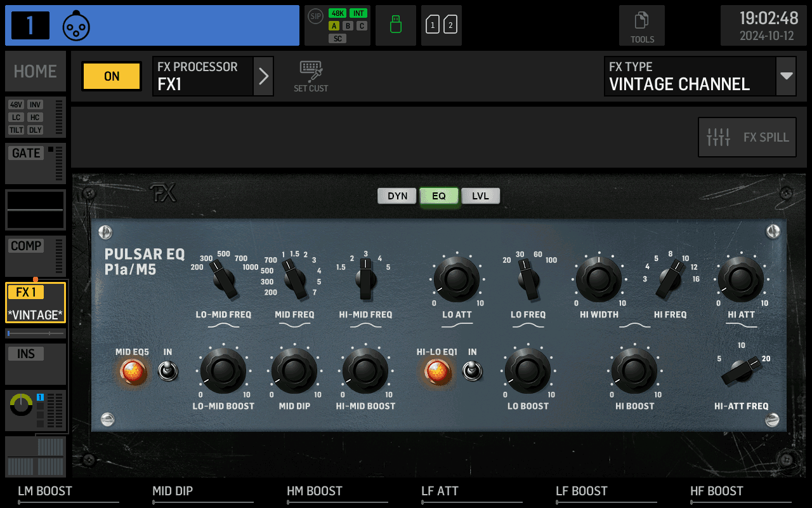
Task: Open FX PROCESSOR chevron arrow
Action: [263, 76]
